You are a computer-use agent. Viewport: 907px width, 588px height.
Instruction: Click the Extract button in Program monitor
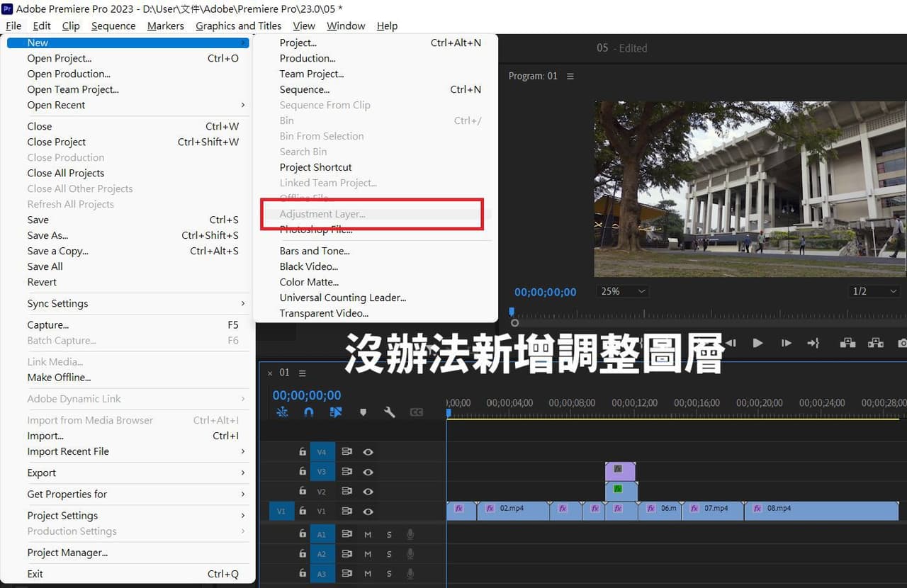pos(876,343)
